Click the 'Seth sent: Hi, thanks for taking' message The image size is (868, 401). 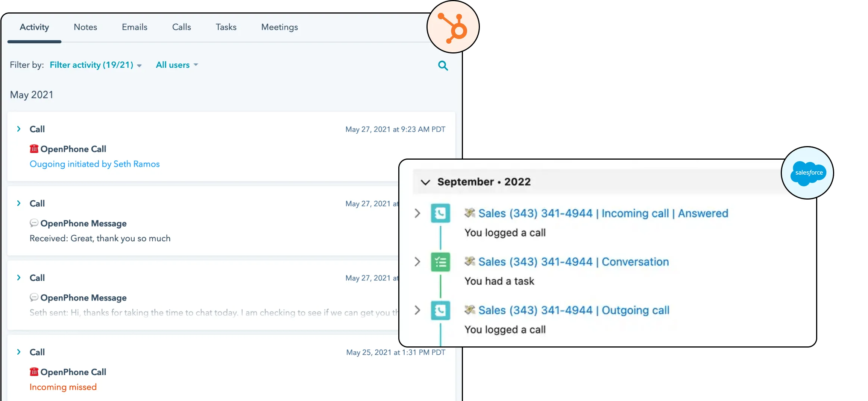(214, 313)
